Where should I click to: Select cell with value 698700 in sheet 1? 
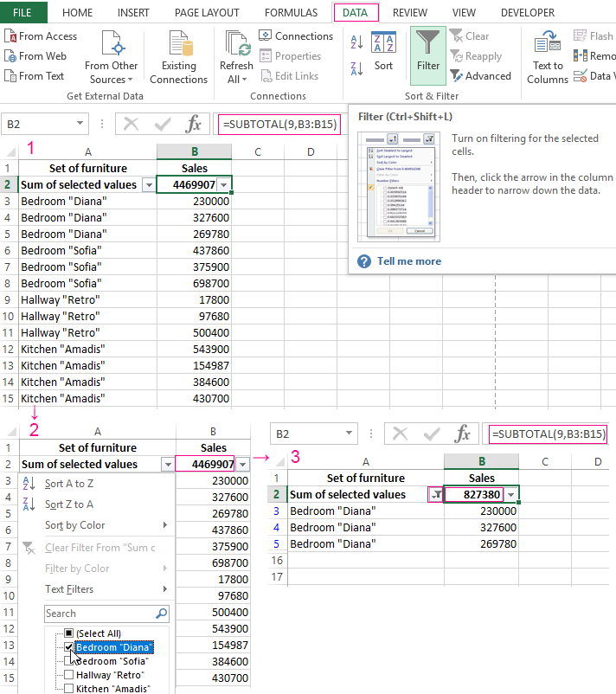tap(195, 283)
